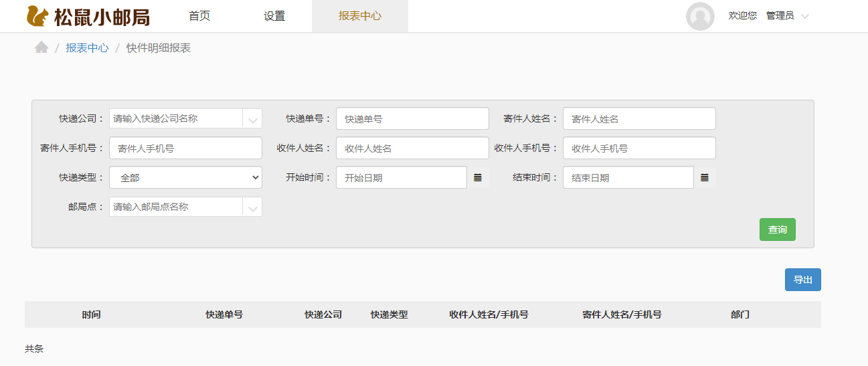The image size is (868, 366).
Task: Select the 报表中心 menu tab
Action: pos(360,16)
